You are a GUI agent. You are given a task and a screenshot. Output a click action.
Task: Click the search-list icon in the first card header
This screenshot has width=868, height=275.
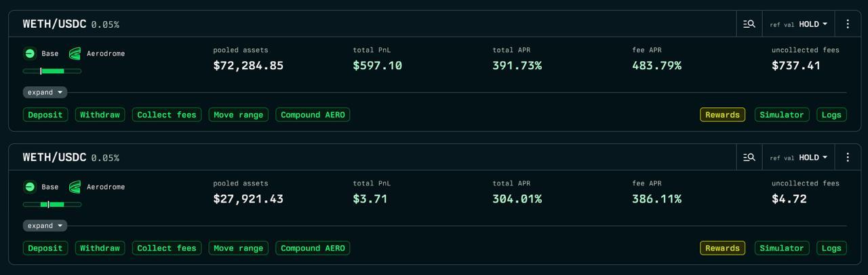749,24
